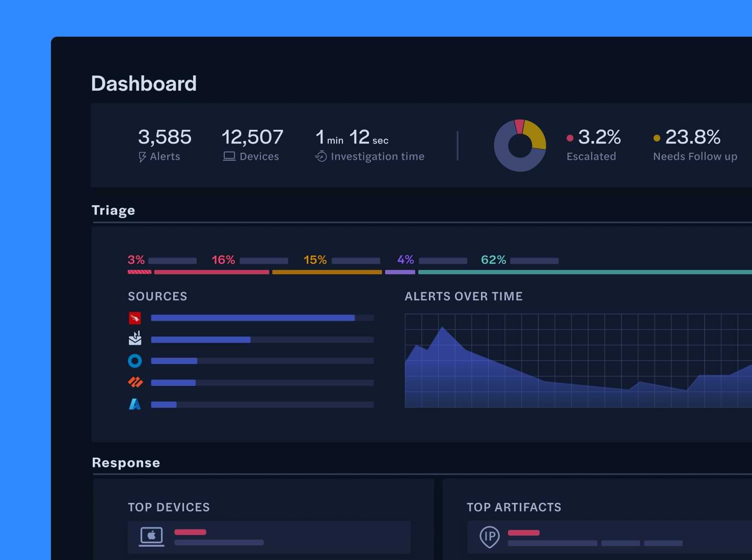This screenshot has width=752, height=560.
Task: Click the Investigation time clock icon
Action: click(x=321, y=156)
